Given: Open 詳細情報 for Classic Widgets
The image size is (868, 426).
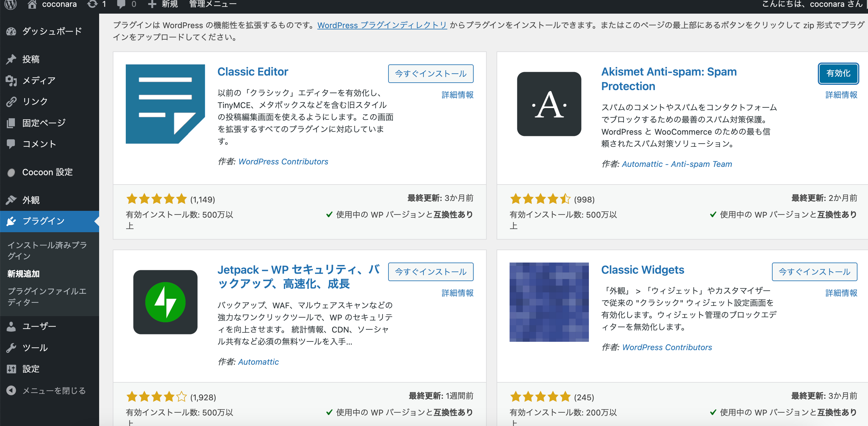Looking at the screenshot, I should [841, 293].
